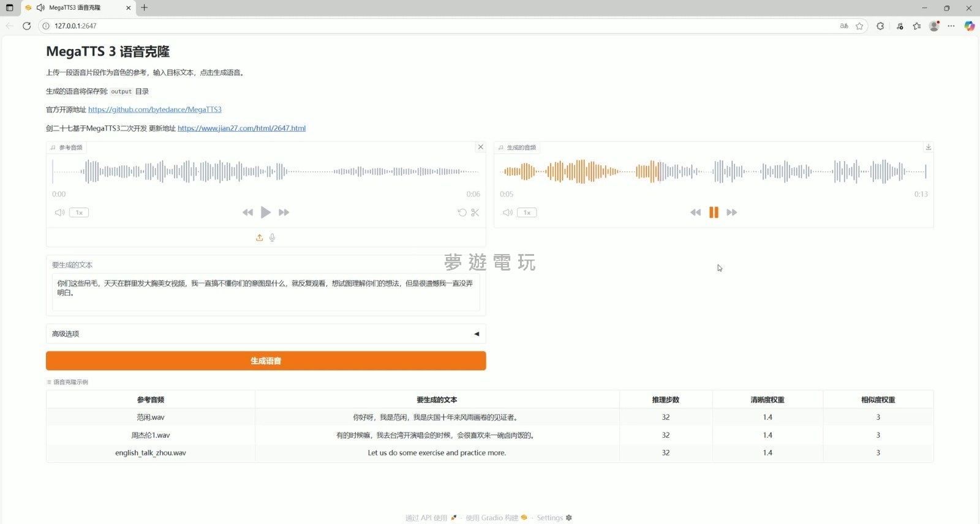Open the browser extensions menu
The width and height of the screenshot is (980, 524).
(x=880, y=26)
